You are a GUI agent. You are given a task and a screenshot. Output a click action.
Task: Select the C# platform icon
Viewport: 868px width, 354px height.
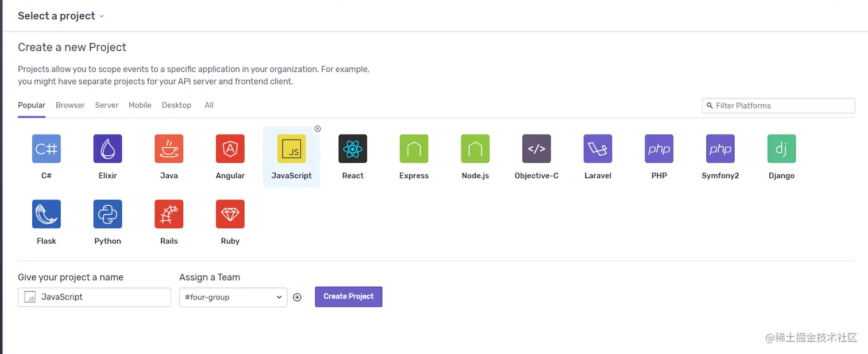tap(46, 149)
